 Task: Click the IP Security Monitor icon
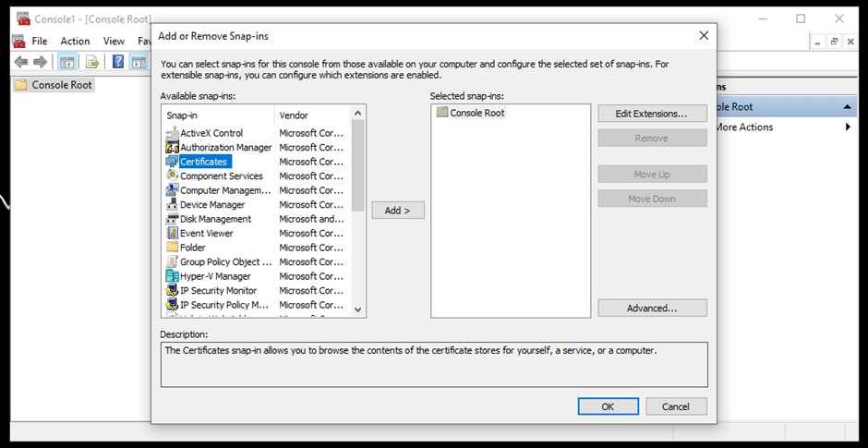172,290
